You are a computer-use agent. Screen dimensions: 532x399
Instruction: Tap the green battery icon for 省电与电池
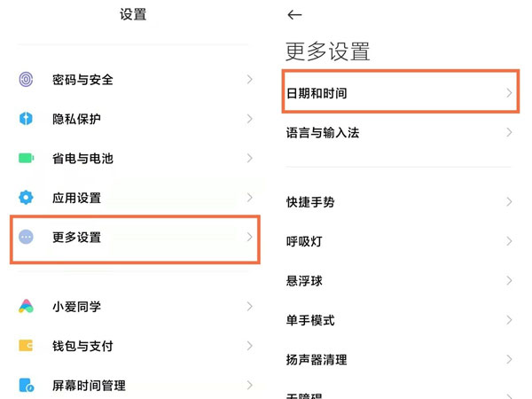(26, 159)
